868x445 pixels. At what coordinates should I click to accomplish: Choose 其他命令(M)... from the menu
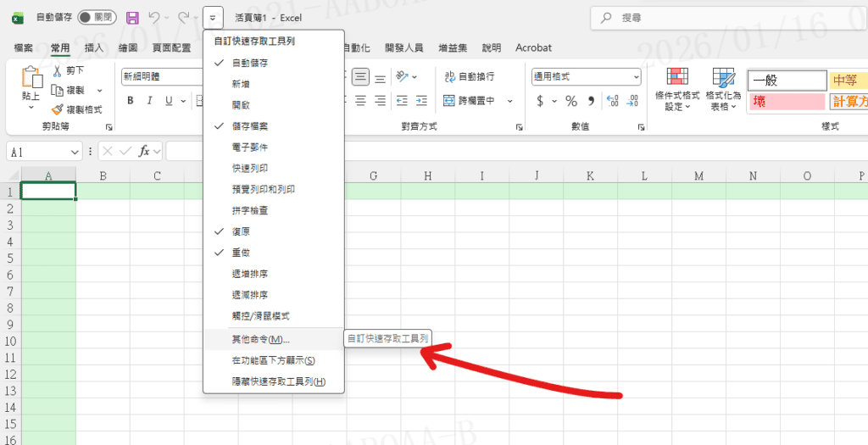click(261, 339)
